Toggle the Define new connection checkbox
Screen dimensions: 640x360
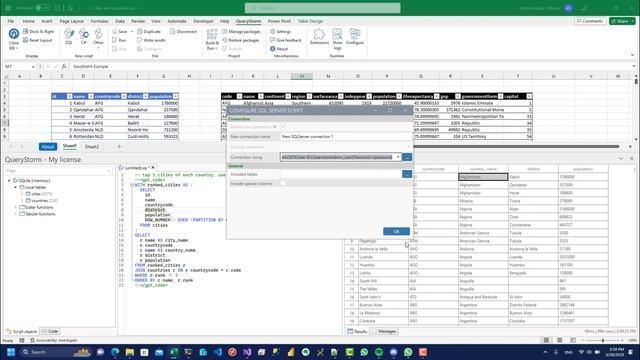pyautogui.click(x=283, y=127)
